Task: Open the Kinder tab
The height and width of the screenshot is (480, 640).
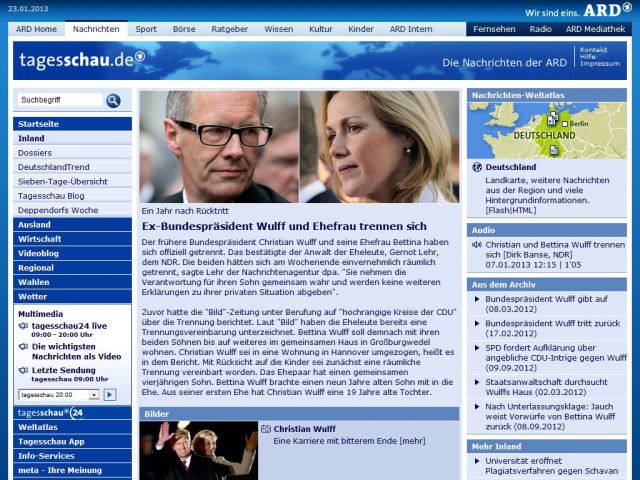Action: (x=361, y=29)
